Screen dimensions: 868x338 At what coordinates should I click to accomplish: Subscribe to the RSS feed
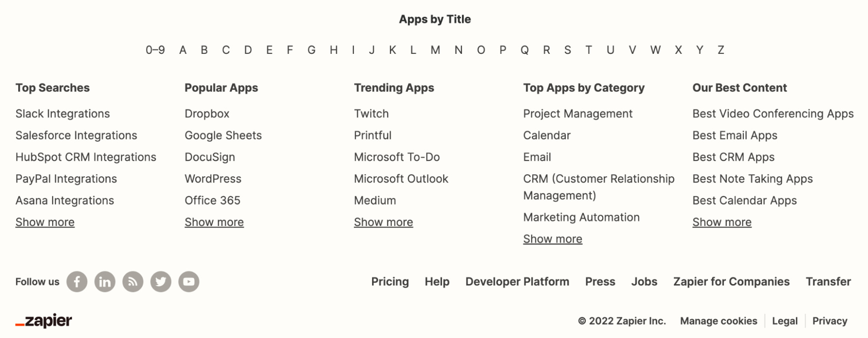pyautogui.click(x=132, y=282)
